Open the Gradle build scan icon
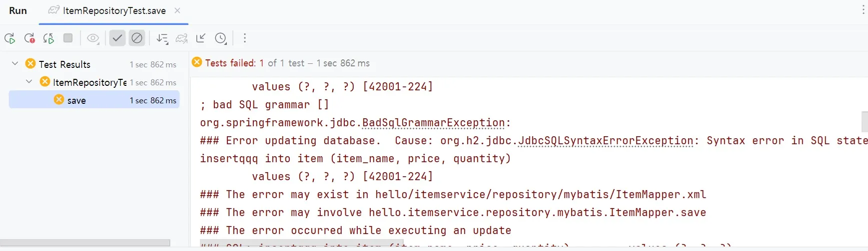Image resolution: width=868 pixels, height=251 pixels. pyautogui.click(x=181, y=38)
